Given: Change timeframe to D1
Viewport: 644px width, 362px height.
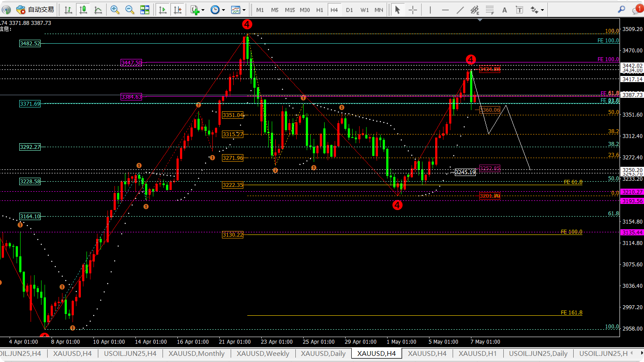Looking at the screenshot, I should coord(349,10).
